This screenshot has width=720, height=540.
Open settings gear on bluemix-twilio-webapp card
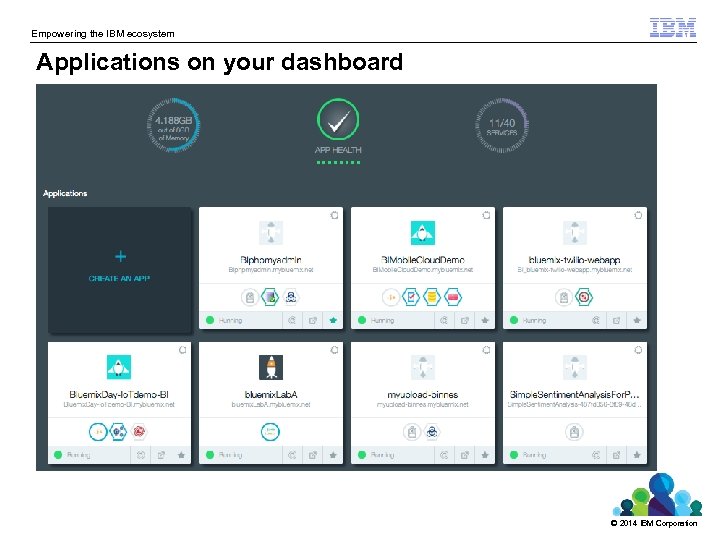click(638, 215)
